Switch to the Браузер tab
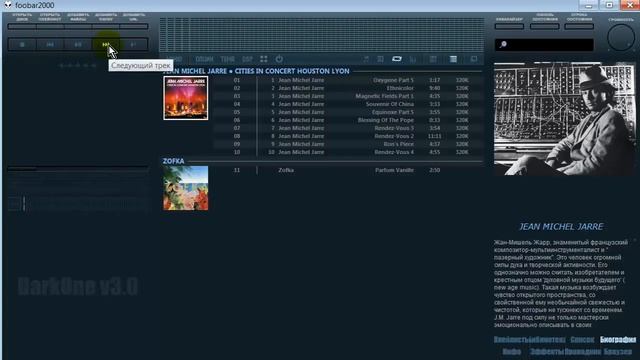The image size is (640, 360). point(618,351)
